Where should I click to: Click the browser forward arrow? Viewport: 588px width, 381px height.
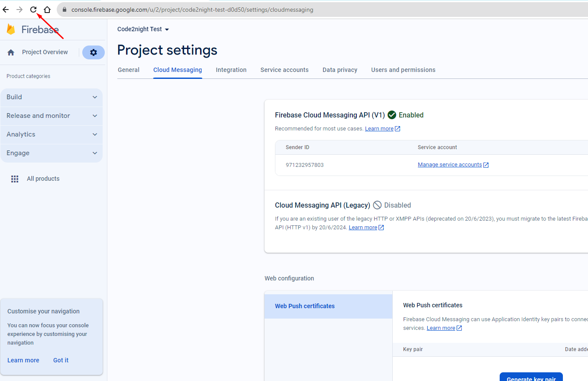point(19,10)
